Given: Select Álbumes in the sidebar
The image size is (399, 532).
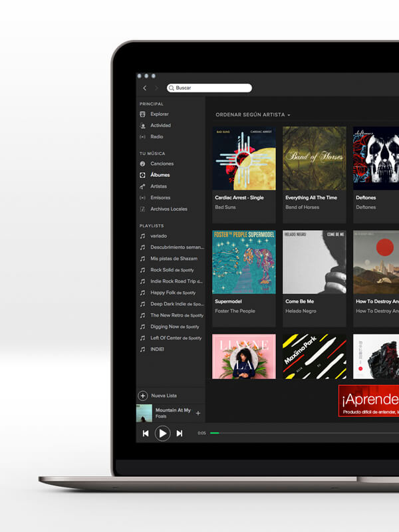Looking at the screenshot, I should point(160,175).
